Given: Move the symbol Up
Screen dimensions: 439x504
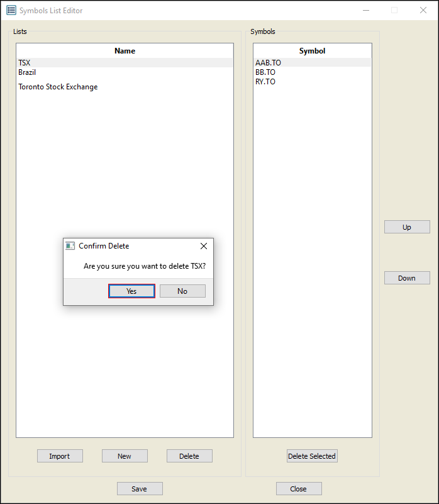Looking at the screenshot, I should (x=407, y=227).
